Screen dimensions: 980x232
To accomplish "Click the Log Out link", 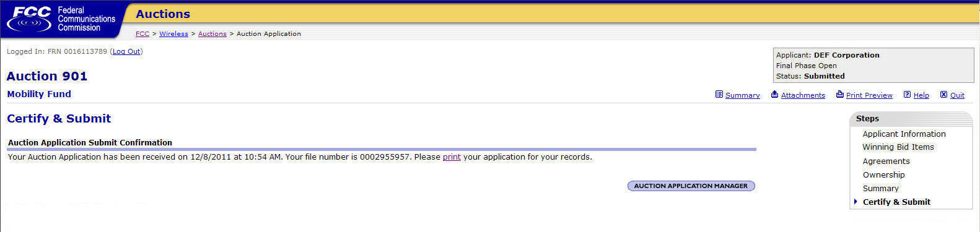I will 126,51.
